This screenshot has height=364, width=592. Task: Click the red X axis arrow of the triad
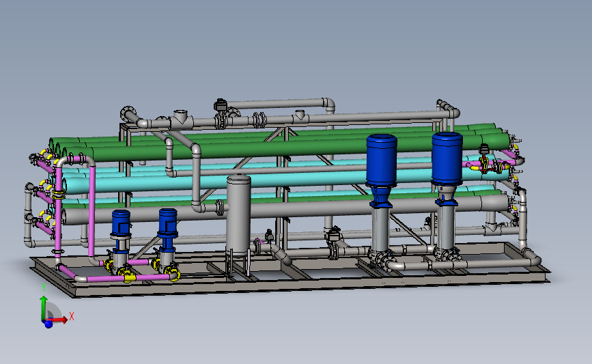point(60,320)
